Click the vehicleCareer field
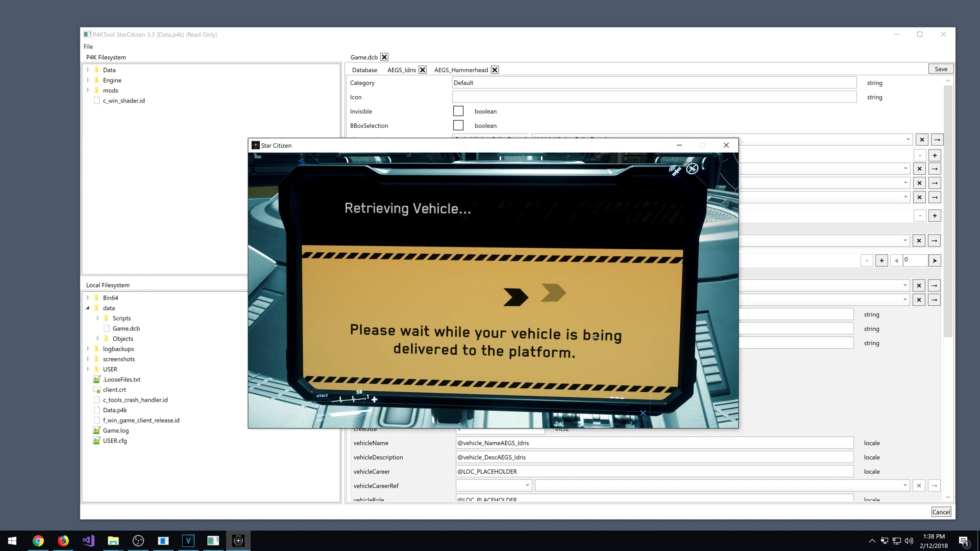 (655, 471)
